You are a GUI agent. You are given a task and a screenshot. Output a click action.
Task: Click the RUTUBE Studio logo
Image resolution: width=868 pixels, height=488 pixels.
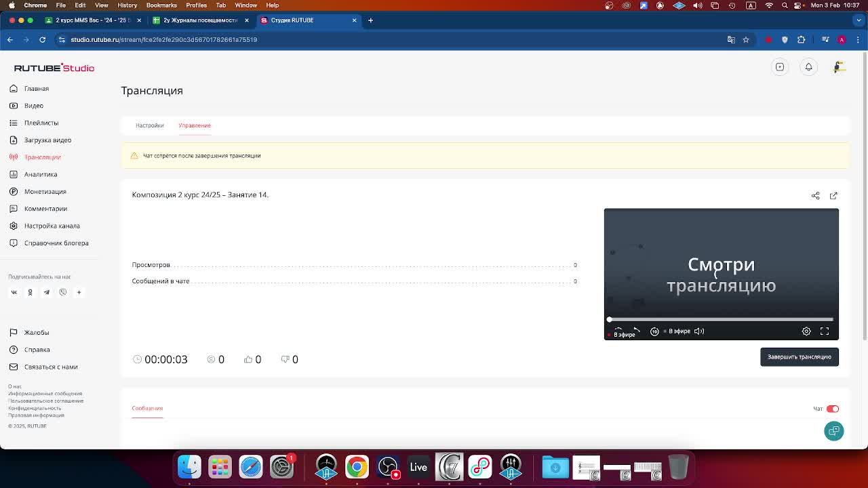54,68
